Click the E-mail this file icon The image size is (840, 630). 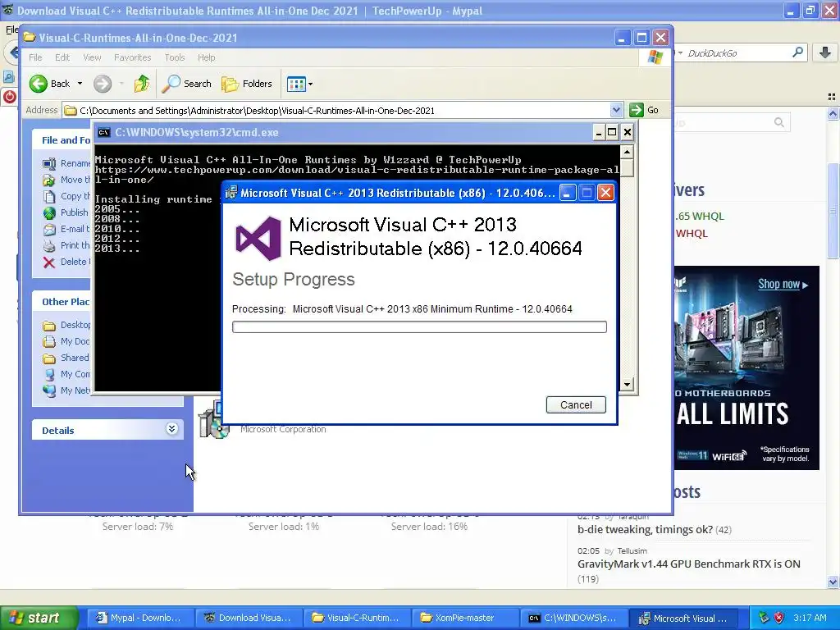click(49, 230)
